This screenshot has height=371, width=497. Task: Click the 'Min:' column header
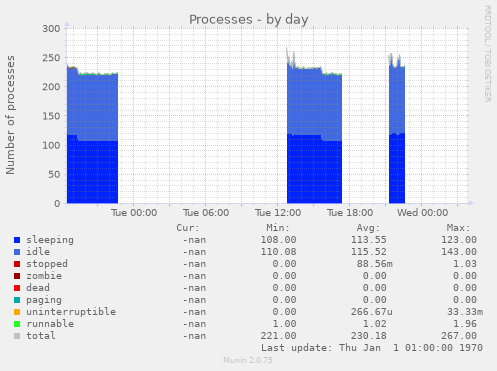[x=278, y=228]
